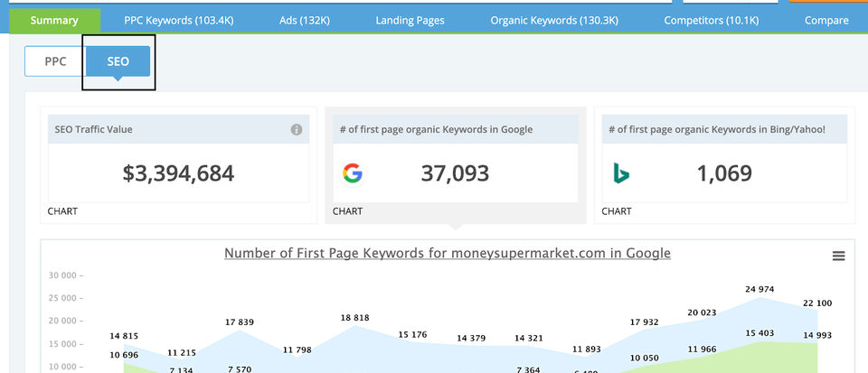Image resolution: width=868 pixels, height=373 pixels.
Task: Open the chart hamburger menu
Action: click(x=838, y=256)
